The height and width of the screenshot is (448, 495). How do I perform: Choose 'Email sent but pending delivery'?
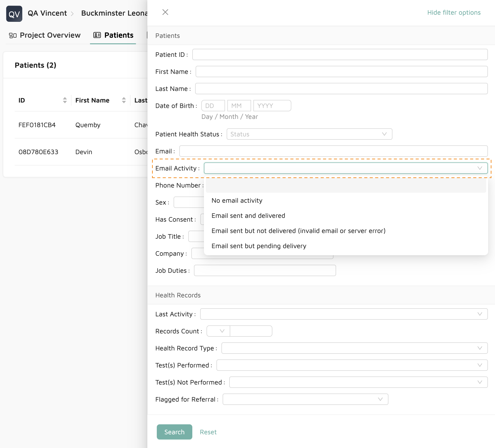coord(259,246)
